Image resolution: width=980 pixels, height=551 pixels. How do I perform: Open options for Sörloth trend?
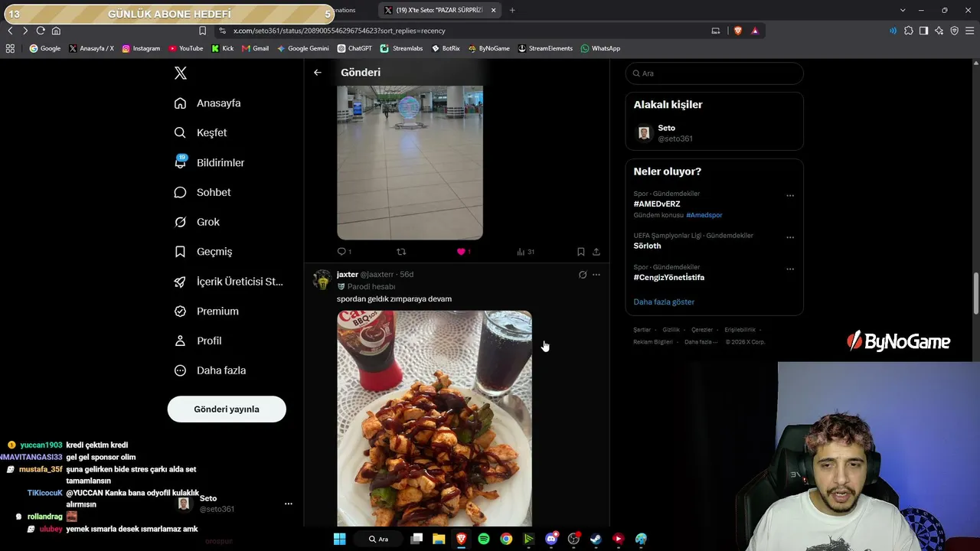tap(790, 237)
